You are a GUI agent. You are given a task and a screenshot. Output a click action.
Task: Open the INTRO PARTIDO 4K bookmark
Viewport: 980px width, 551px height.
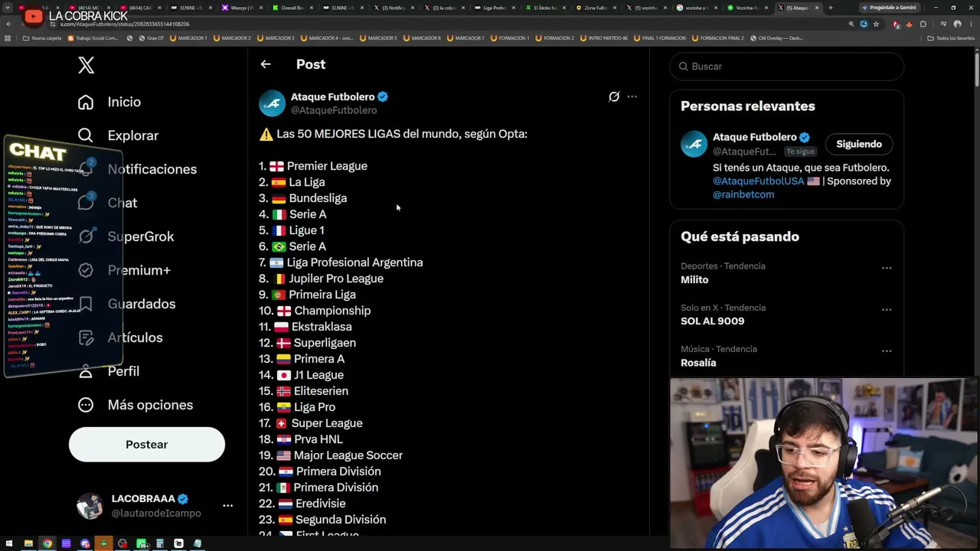tap(603, 37)
